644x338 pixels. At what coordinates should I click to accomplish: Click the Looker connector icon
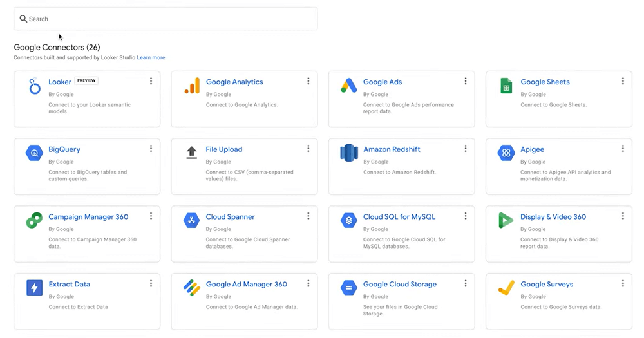(35, 86)
